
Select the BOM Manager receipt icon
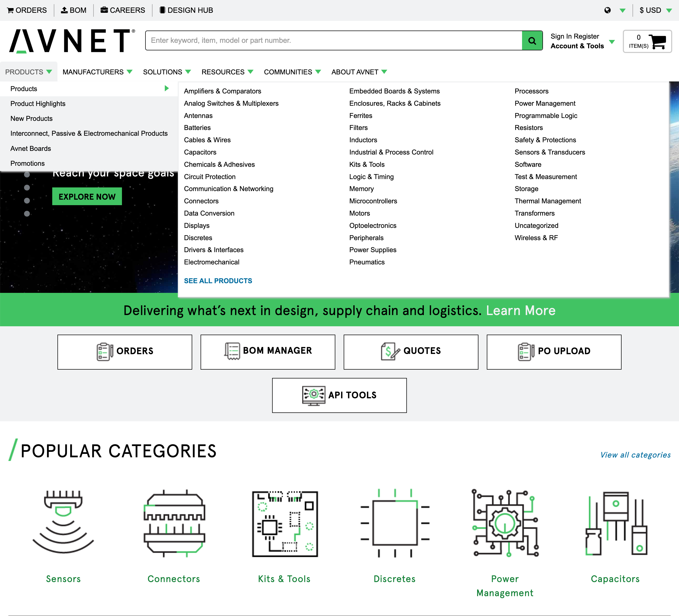pos(232,351)
